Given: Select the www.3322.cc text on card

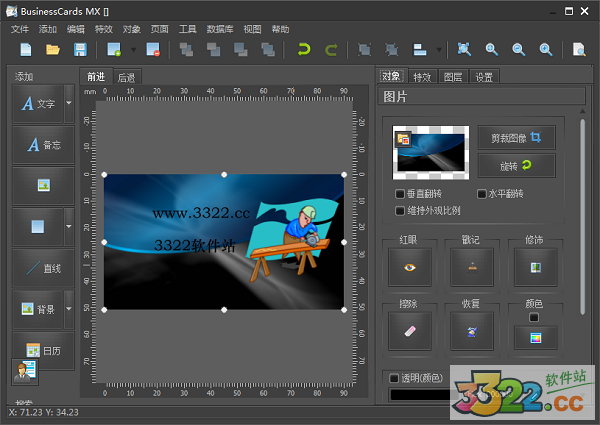Looking at the screenshot, I should click(x=201, y=213).
